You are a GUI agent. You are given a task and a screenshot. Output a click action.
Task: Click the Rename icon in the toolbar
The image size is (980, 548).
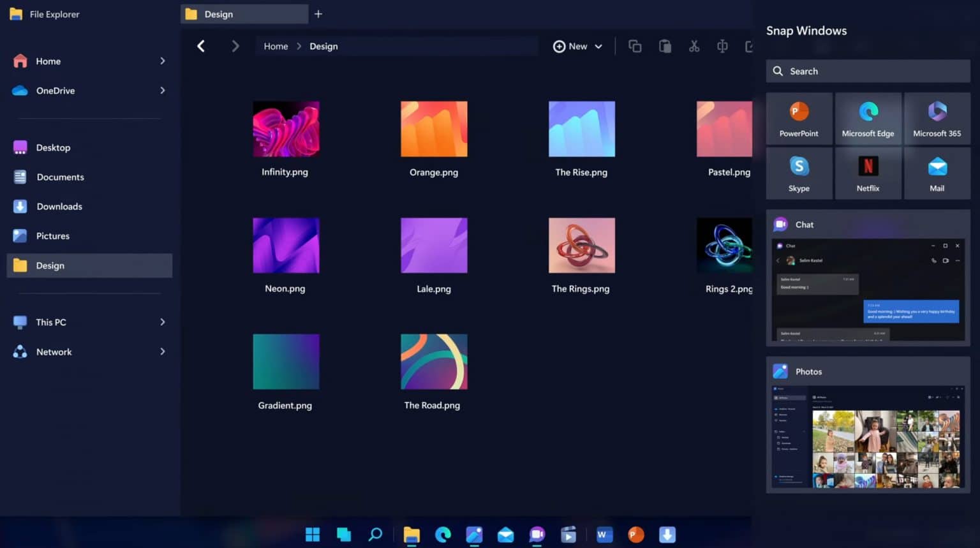(722, 46)
